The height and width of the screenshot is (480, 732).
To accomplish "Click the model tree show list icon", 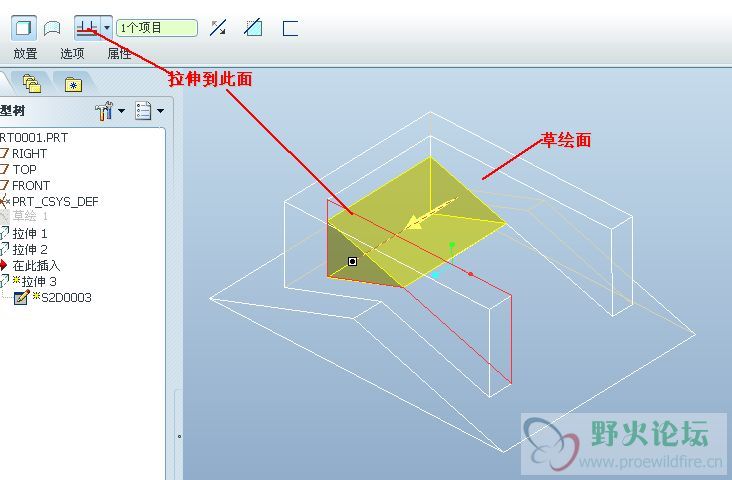I will point(143,111).
